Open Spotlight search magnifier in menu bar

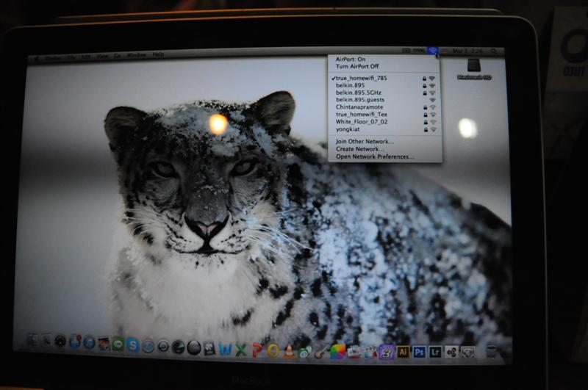point(494,51)
